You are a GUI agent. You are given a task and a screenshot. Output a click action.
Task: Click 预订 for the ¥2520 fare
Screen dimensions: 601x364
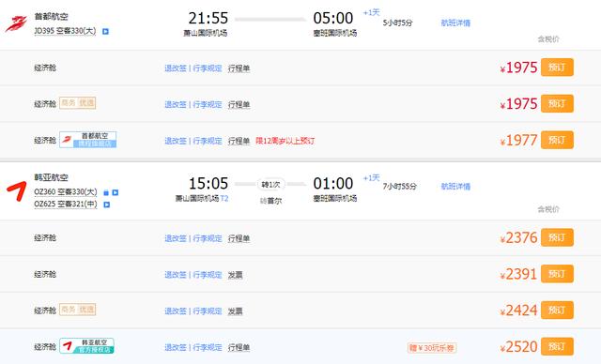pyautogui.click(x=557, y=346)
